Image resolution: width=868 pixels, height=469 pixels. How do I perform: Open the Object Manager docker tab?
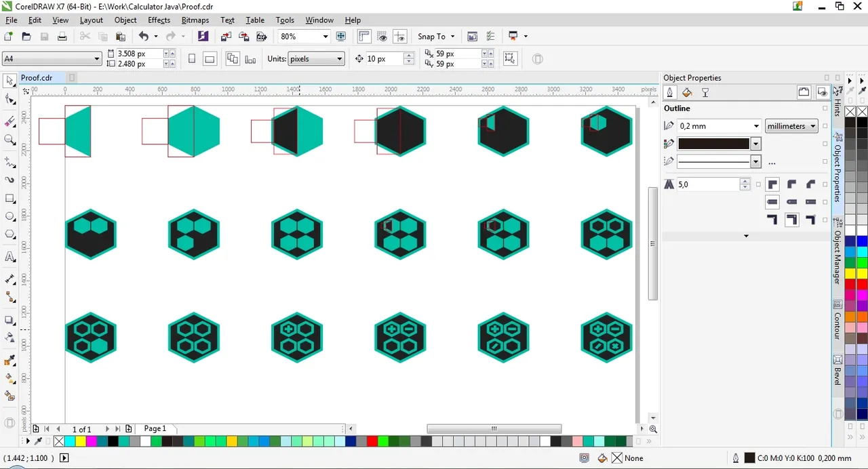pos(838,251)
